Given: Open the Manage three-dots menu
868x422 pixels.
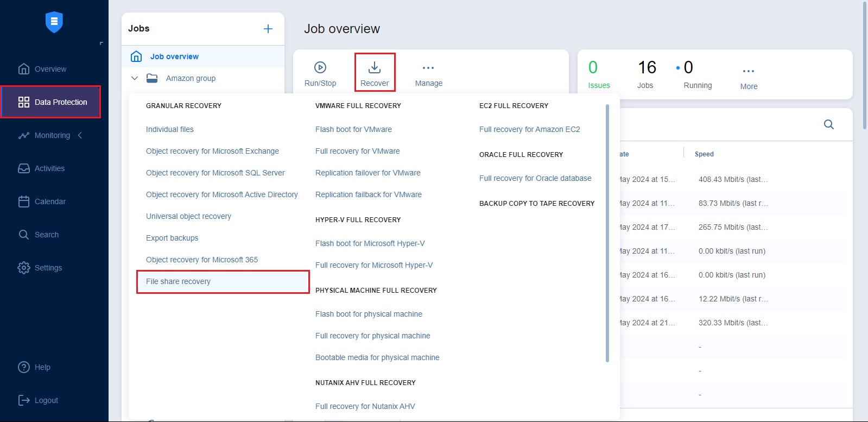Looking at the screenshot, I should click(428, 68).
